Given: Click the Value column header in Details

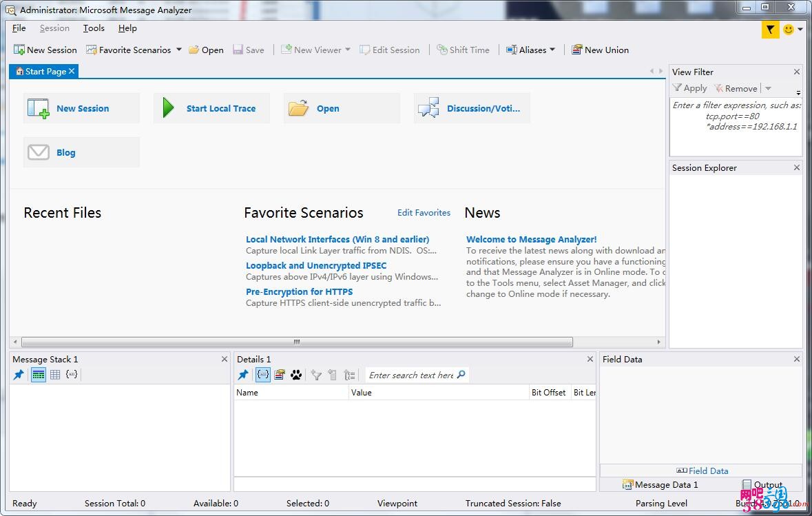Looking at the screenshot, I should coord(439,392).
